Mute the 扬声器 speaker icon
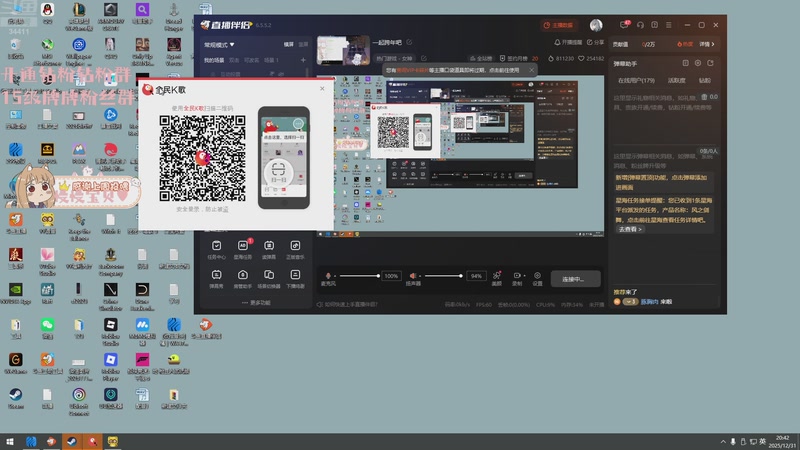The image size is (800, 450). tap(412, 276)
